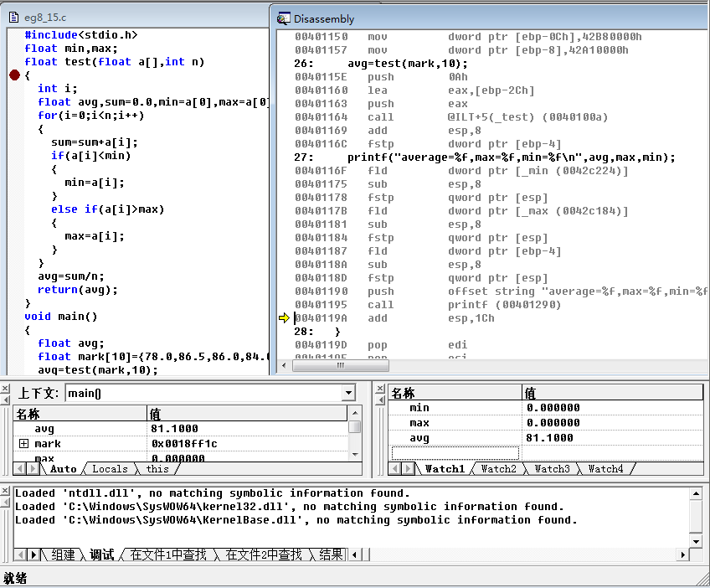Close the Variables panel with the X
Image resolution: width=710 pixels, height=588 pixels.
pyautogui.click(x=5, y=389)
